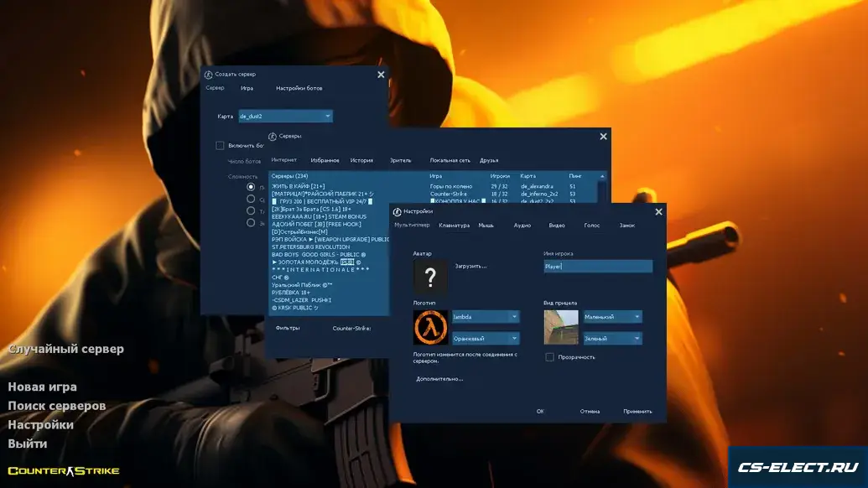This screenshot has height=488, width=868.
Task: Click the question mark avatar image
Action: pyautogui.click(x=432, y=276)
